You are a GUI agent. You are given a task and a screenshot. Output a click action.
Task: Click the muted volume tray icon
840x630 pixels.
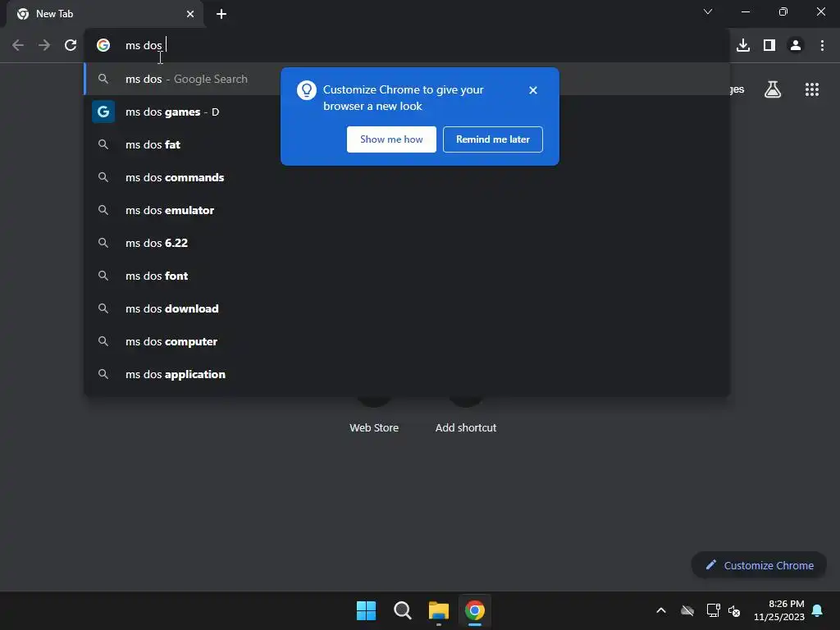click(734, 610)
